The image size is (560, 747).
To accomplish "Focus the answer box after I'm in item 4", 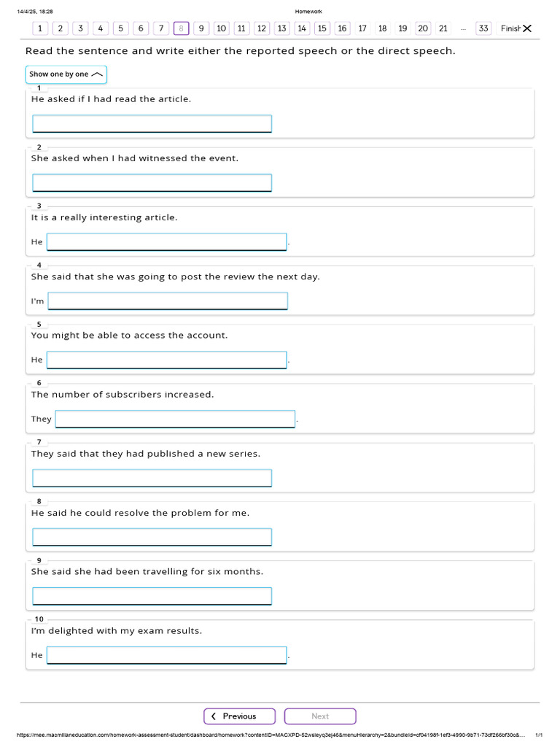I will pyautogui.click(x=168, y=301).
